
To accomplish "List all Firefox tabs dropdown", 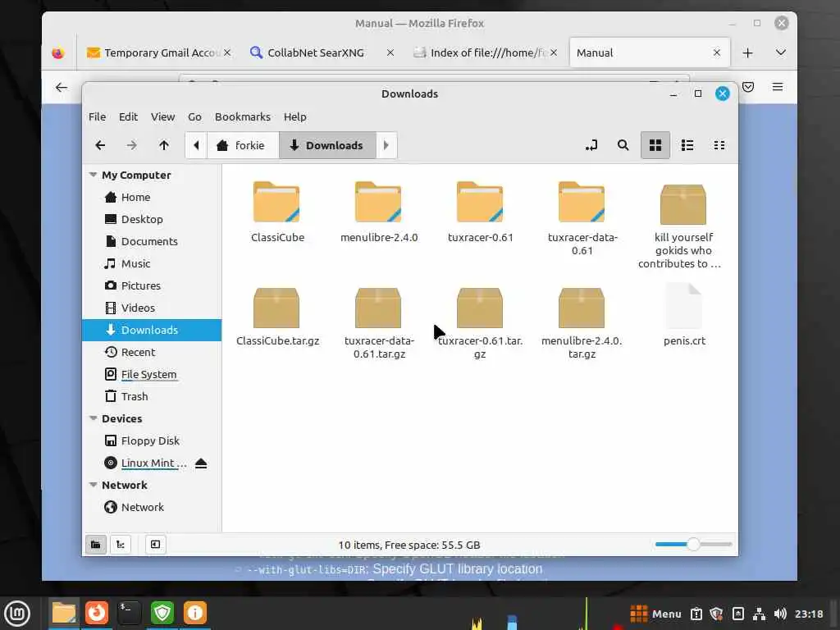I will pyautogui.click(x=781, y=52).
